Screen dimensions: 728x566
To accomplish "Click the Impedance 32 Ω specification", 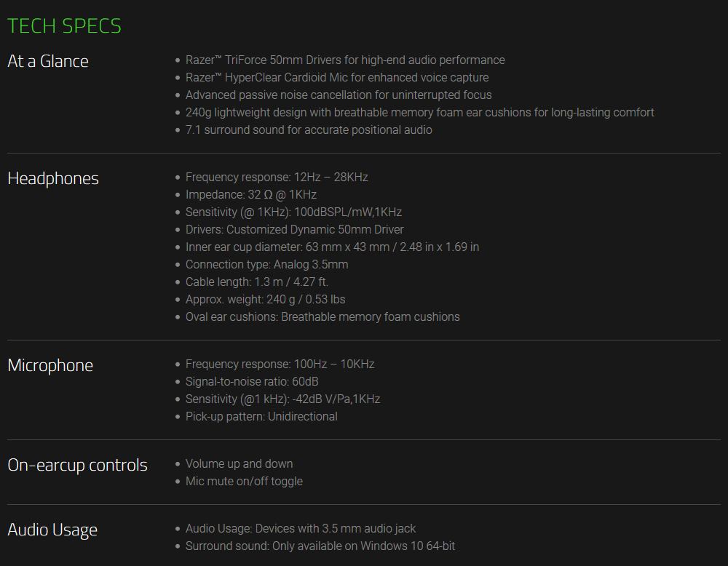I will click(x=251, y=195).
